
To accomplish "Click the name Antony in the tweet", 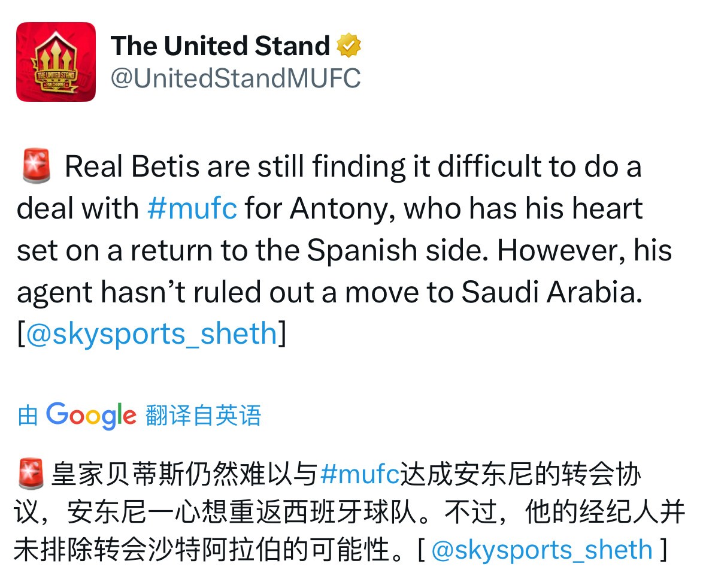I will 343,209.
